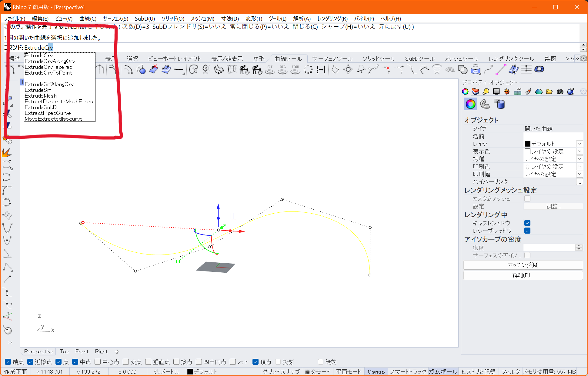Uncheck the キャストシャドウ checkbox
The width and height of the screenshot is (588, 376).
527,223
